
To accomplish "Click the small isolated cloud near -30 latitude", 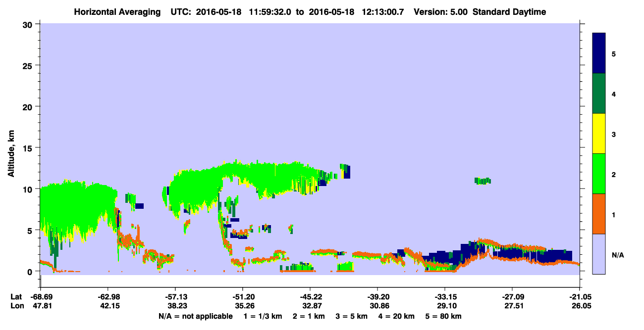I will point(483,181).
